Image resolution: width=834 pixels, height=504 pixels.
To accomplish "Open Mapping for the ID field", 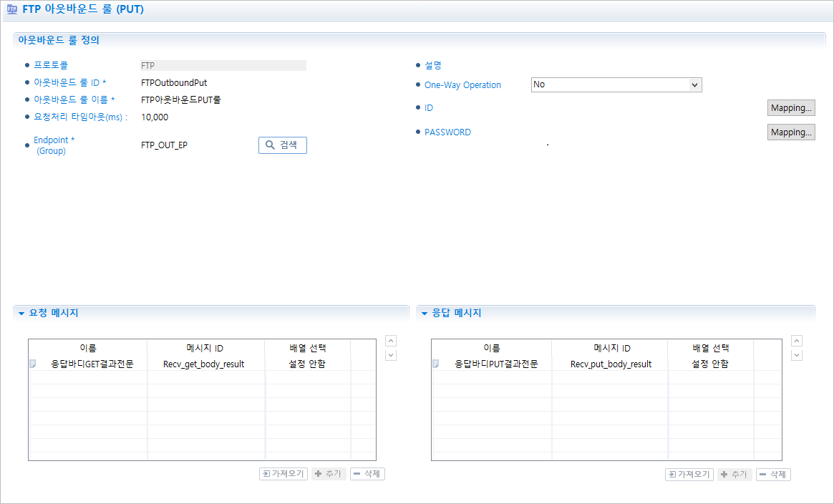I will point(791,108).
